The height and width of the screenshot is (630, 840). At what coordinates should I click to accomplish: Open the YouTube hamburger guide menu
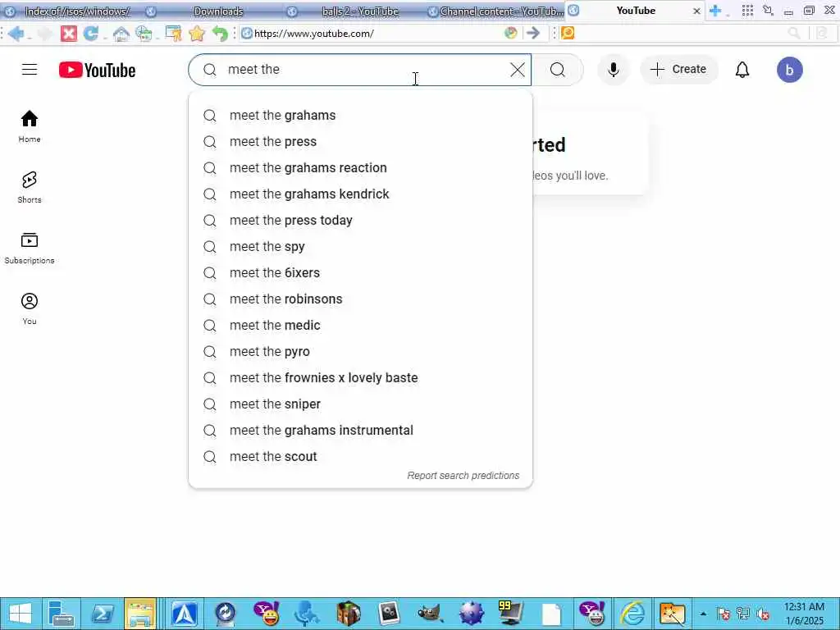click(30, 70)
